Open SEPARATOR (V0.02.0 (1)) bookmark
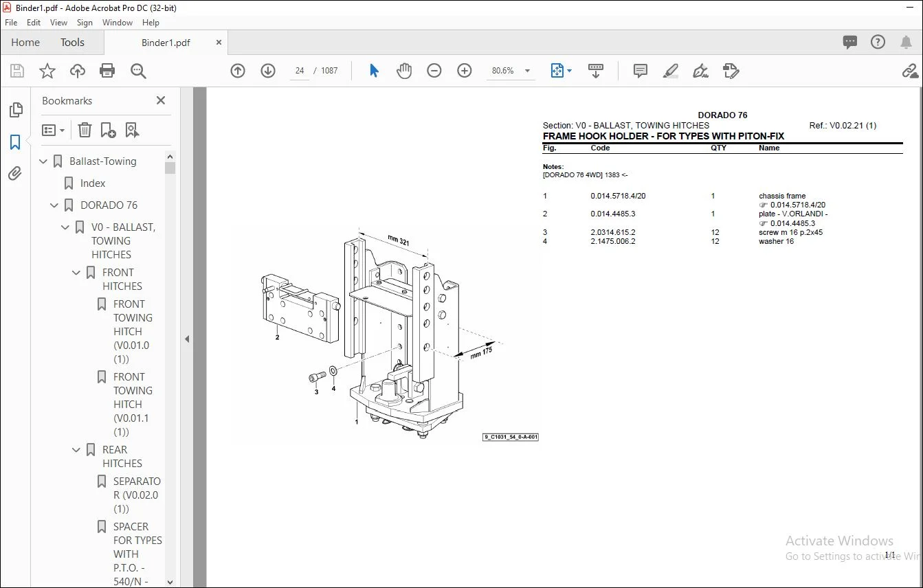The width and height of the screenshot is (923, 588). click(x=137, y=495)
